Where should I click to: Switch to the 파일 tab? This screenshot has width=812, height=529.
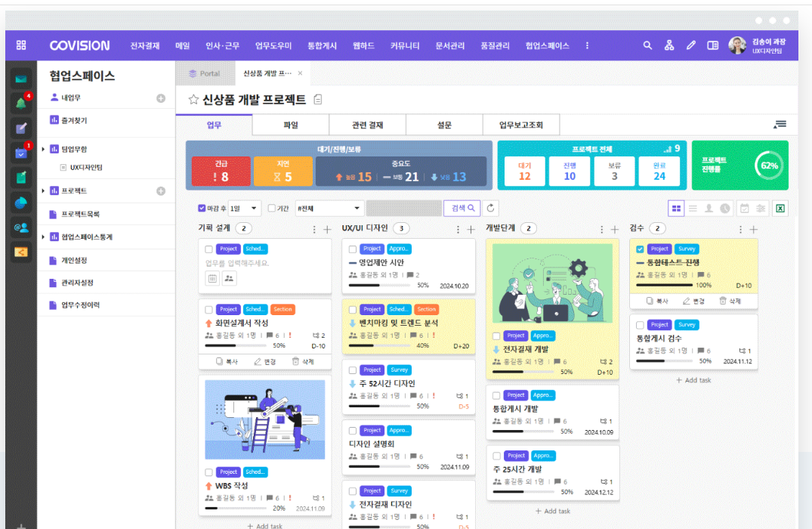291,125
